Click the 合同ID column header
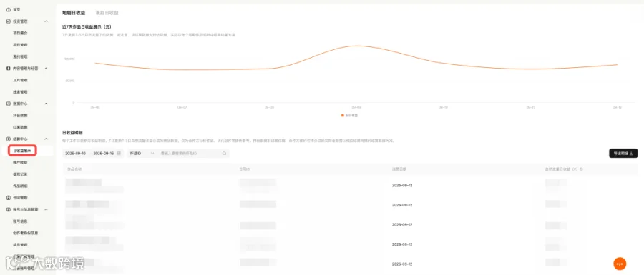 (x=245, y=169)
